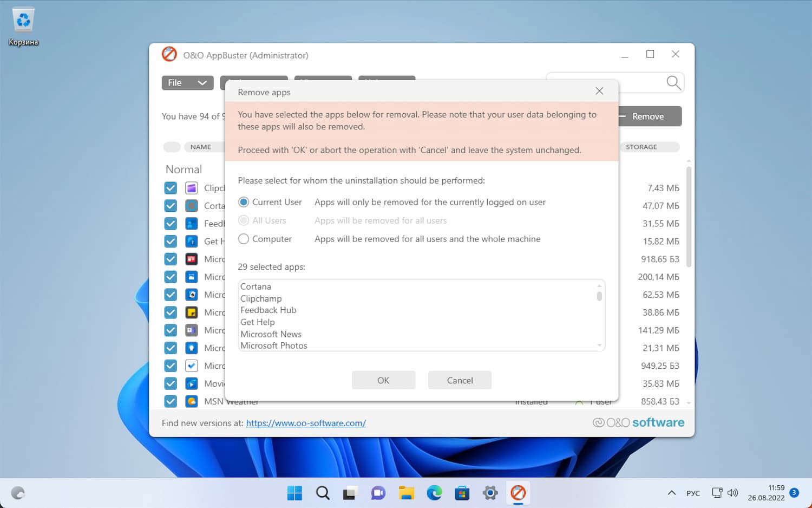This screenshot has width=812, height=508.
Task: Click the РУС language indicator
Action: coord(693,493)
